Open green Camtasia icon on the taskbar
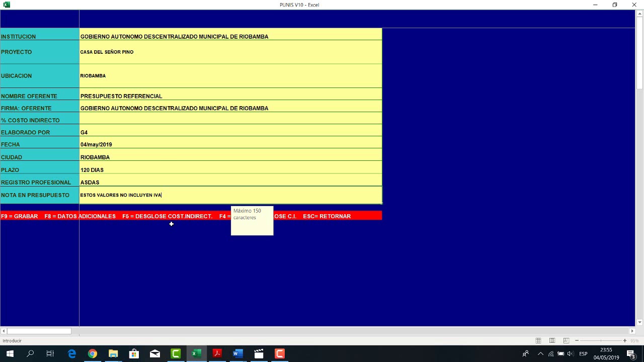Screen dimensions: 644x362 coord(176,353)
